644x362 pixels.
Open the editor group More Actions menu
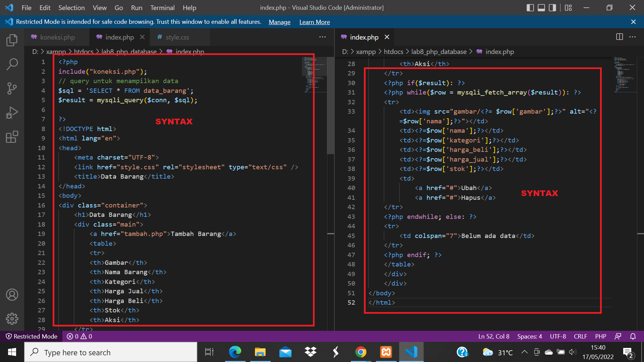click(322, 37)
